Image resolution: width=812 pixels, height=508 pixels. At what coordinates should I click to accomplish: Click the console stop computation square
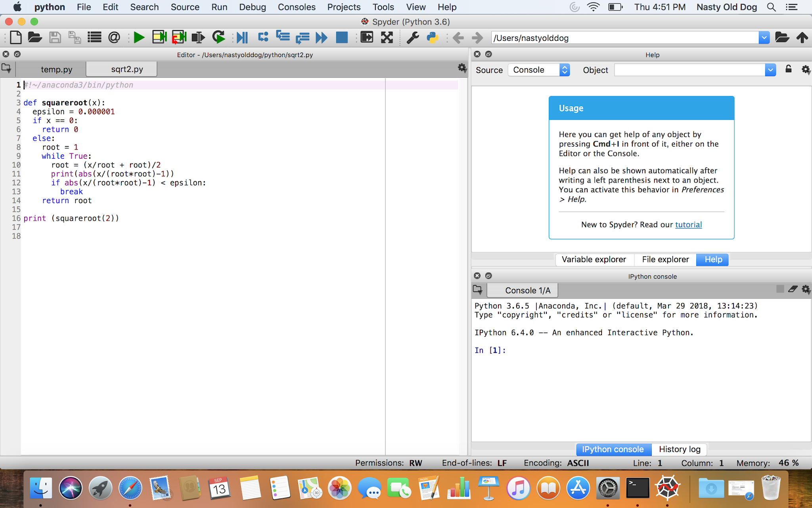coord(780,289)
